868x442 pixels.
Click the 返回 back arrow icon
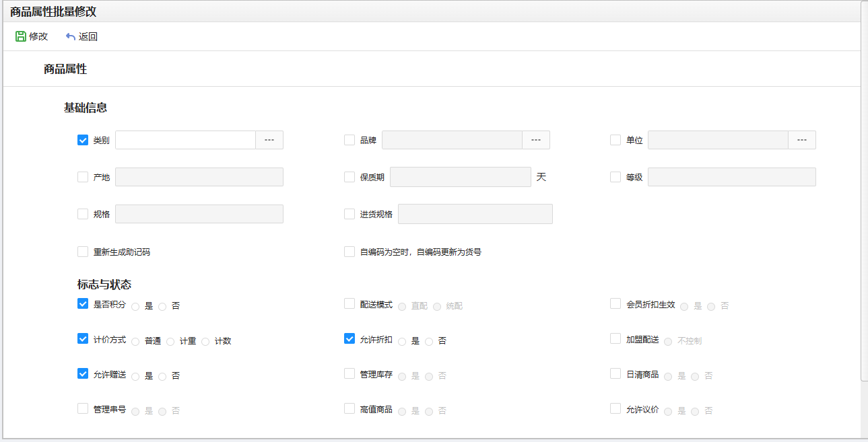(71, 36)
